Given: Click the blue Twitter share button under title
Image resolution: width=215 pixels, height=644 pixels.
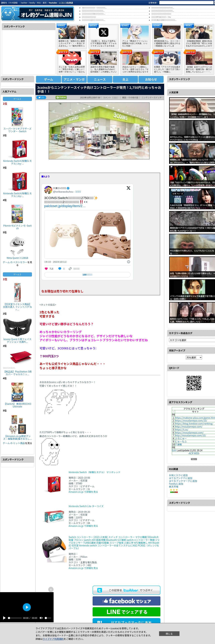Looking at the screenshot, I should click(x=42, y=97).
